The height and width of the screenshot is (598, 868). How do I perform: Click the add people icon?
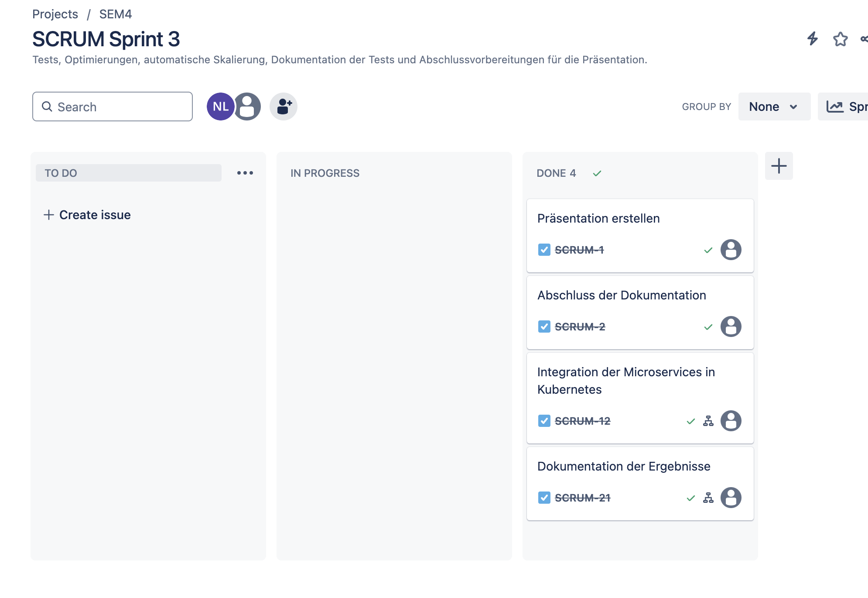[284, 107]
